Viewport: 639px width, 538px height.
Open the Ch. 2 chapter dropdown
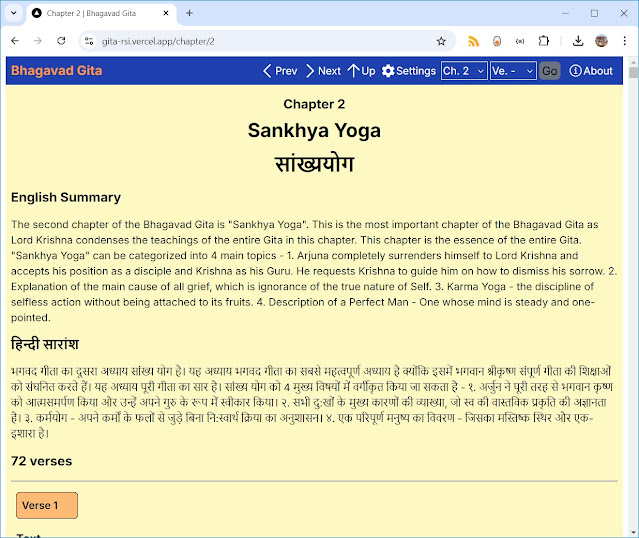[464, 71]
